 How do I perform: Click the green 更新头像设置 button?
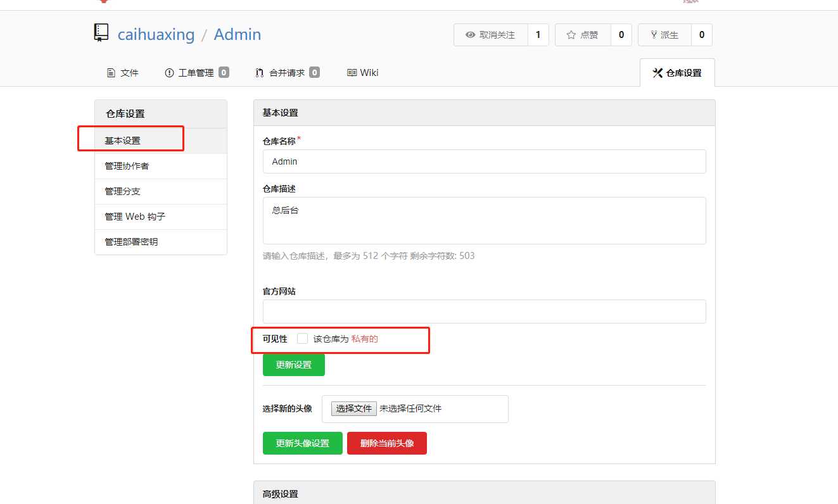click(303, 443)
